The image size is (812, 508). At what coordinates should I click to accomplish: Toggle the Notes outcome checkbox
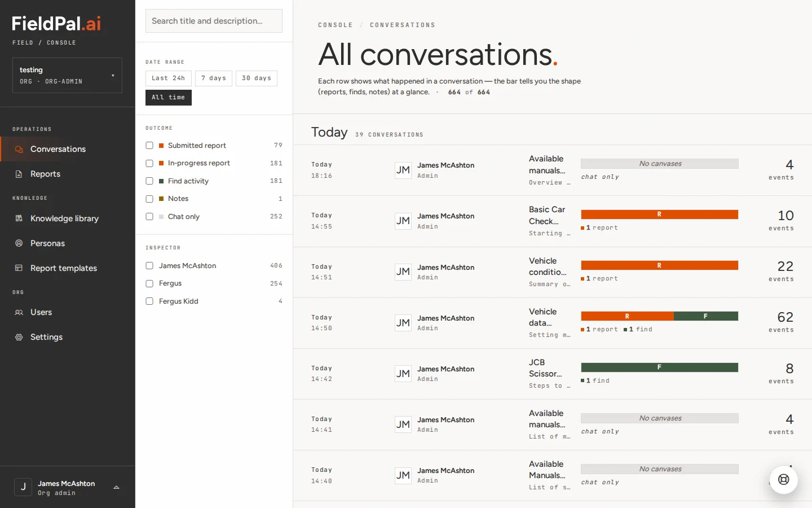point(149,199)
